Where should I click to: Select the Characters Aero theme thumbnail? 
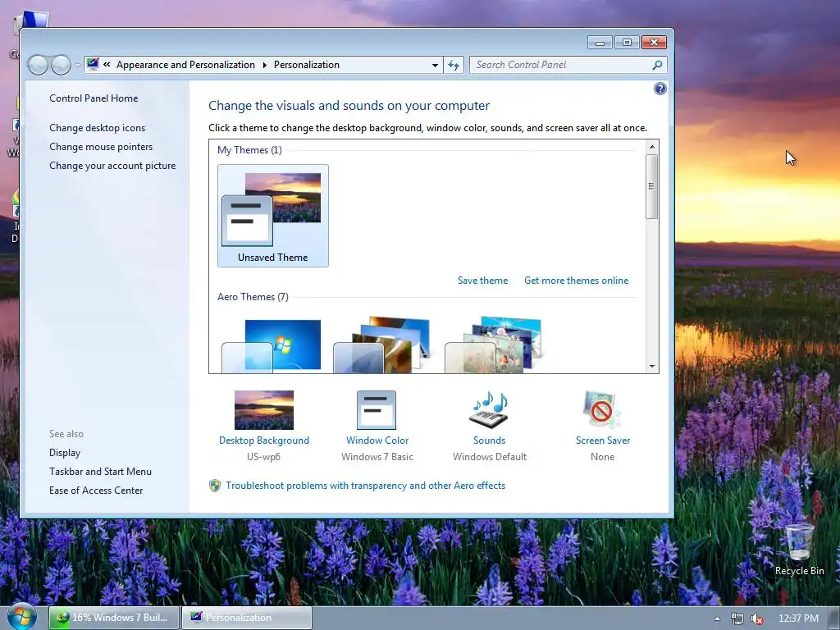(494, 345)
